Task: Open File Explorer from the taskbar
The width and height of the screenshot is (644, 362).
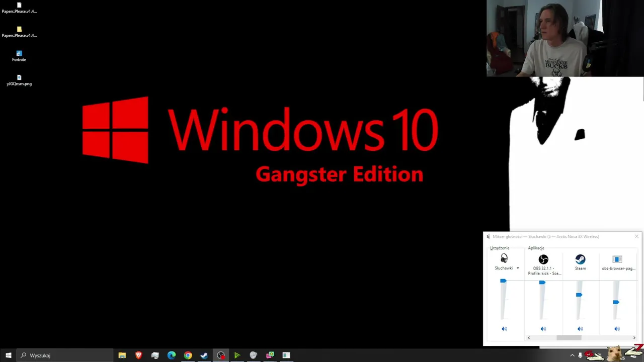Action: [122, 355]
